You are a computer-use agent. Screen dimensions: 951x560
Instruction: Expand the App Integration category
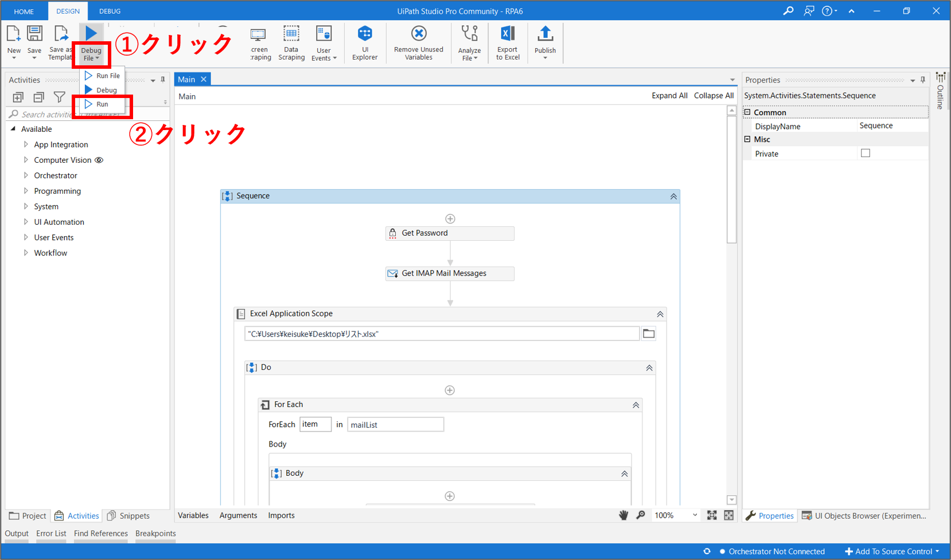pos(26,144)
